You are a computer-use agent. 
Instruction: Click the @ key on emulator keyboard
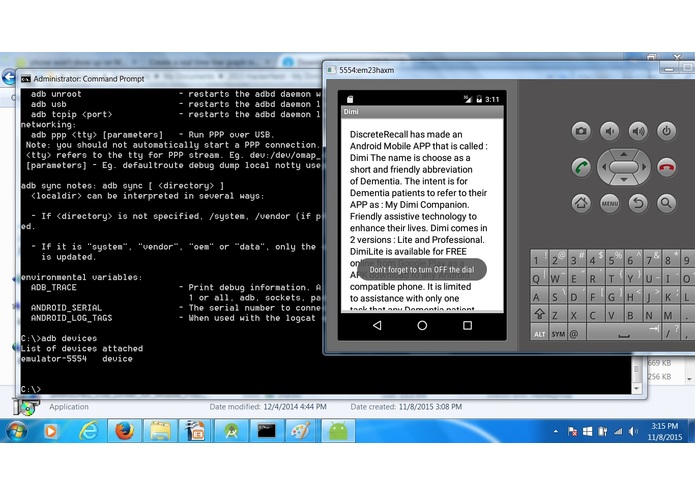point(576,333)
